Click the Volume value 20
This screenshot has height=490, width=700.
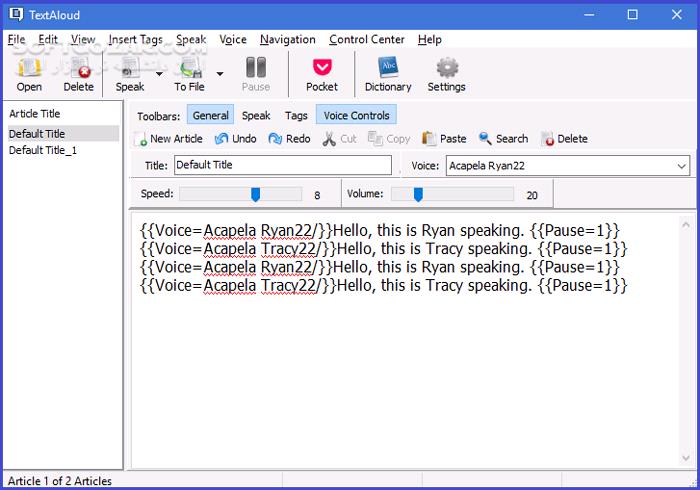coord(532,195)
